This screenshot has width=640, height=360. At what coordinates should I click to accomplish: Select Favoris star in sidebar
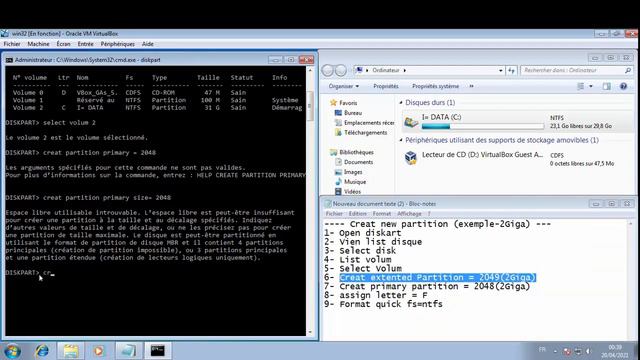(333, 103)
